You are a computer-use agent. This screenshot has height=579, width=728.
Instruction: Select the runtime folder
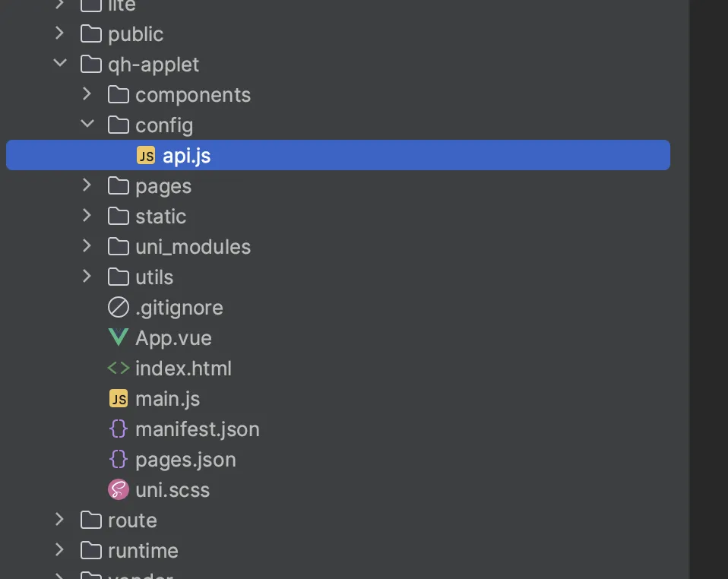pyautogui.click(x=143, y=551)
